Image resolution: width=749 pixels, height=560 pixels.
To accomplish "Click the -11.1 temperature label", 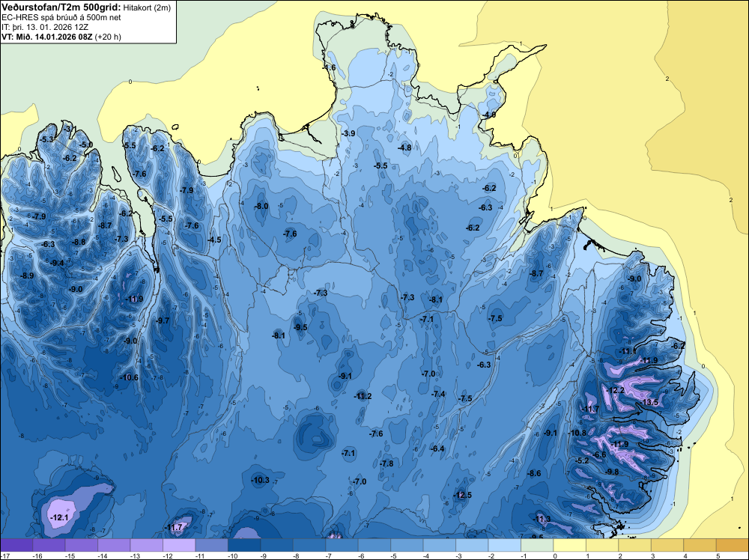I will coord(628,351).
